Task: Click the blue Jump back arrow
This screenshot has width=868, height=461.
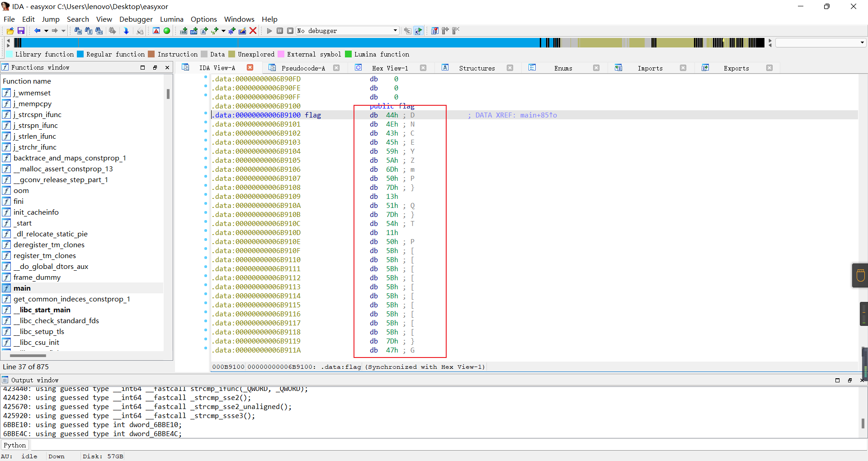Action: (37, 31)
